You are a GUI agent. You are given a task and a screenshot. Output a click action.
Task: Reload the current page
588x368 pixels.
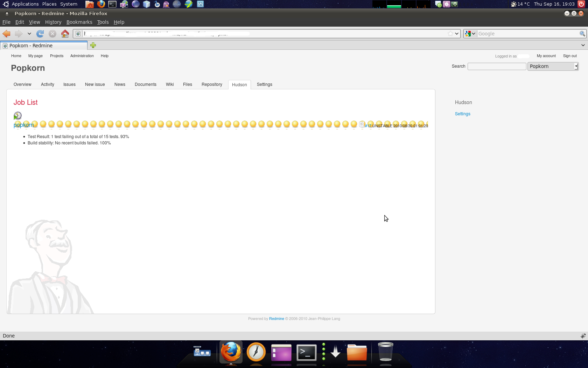pos(40,34)
